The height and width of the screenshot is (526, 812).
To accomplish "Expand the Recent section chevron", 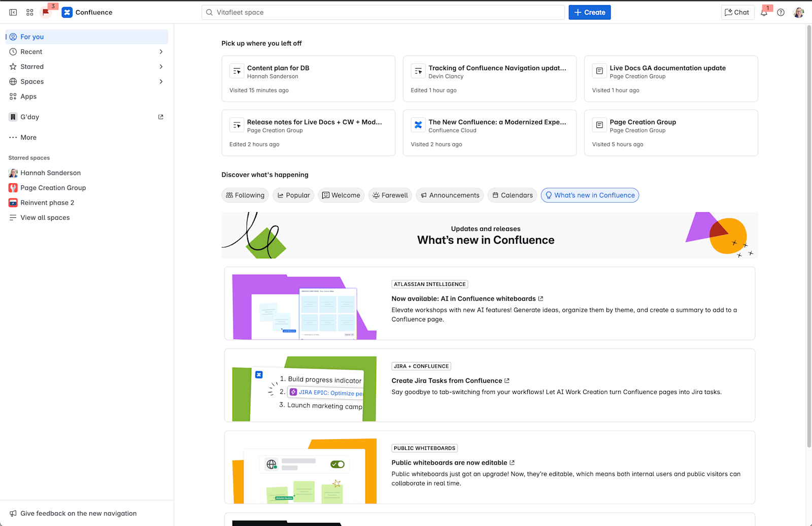I will click(161, 52).
